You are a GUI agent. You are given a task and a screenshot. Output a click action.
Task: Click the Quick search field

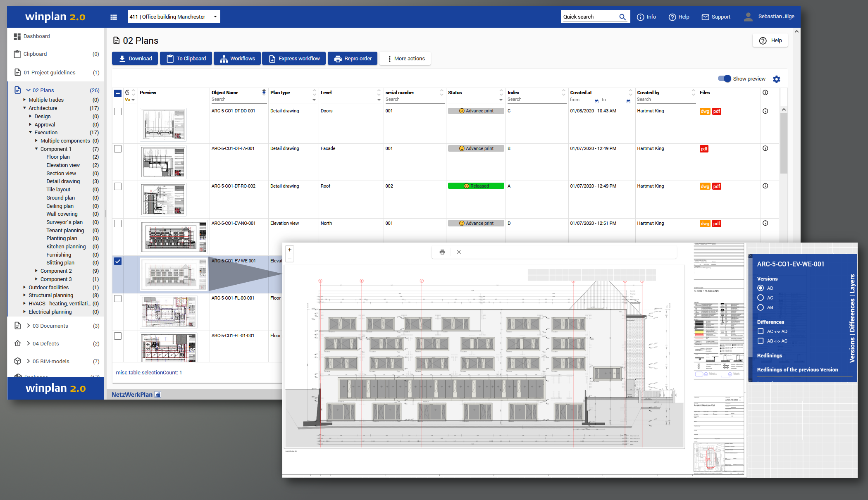[x=589, y=17]
